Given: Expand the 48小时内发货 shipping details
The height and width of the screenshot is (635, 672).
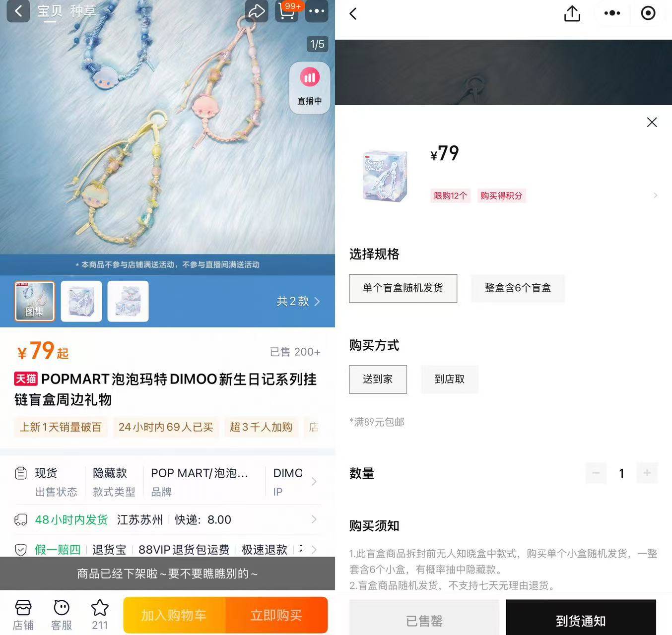Looking at the screenshot, I should 314,519.
